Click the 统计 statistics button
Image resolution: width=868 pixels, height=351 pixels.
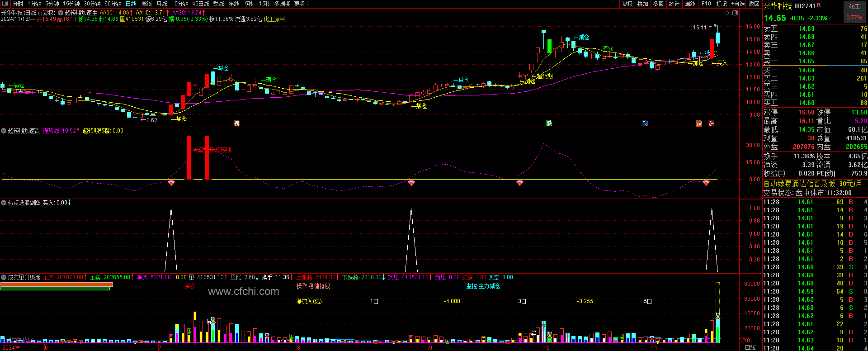pyautogui.click(x=674, y=4)
